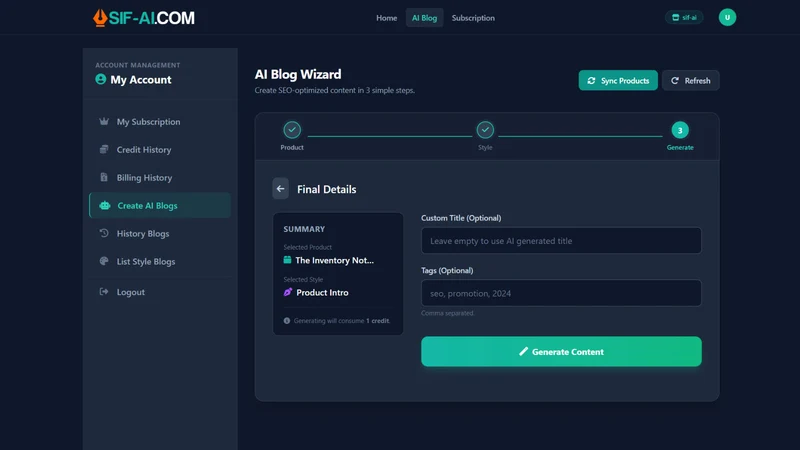
Task: Click the store icon beside The Inventory Not...
Action: 287,260
